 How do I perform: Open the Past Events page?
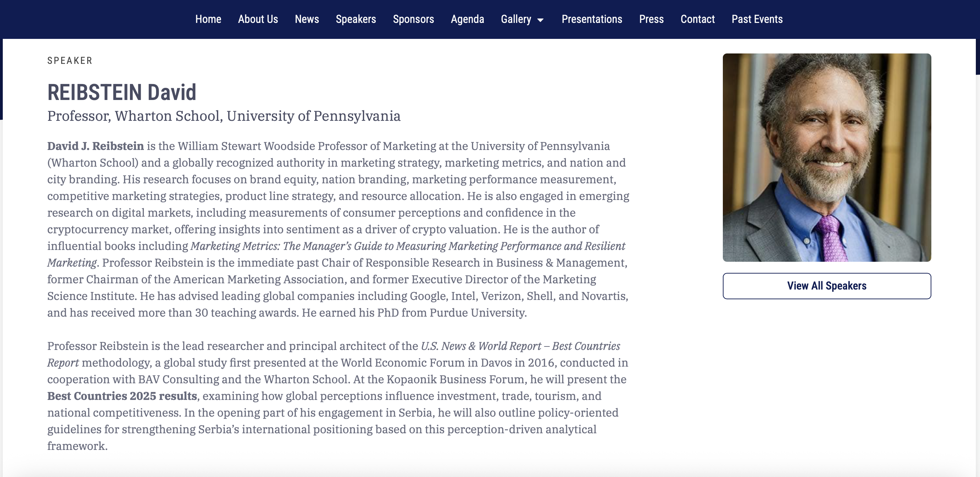coord(757,19)
